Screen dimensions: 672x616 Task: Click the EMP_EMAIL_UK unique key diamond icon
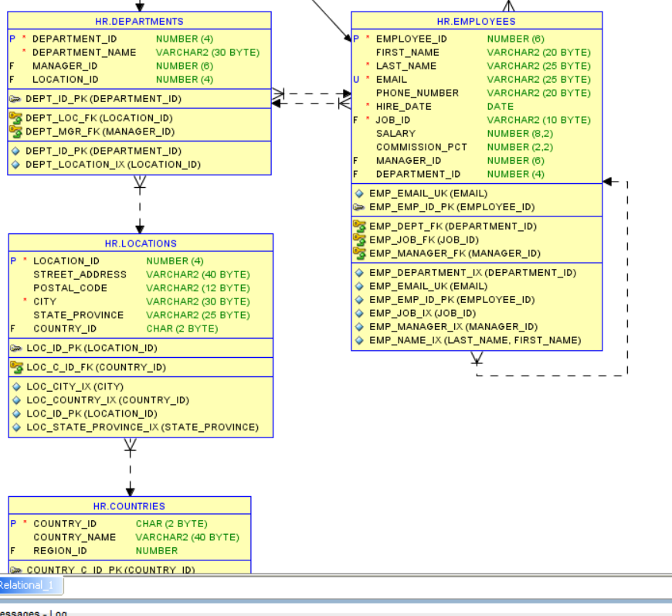359,193
